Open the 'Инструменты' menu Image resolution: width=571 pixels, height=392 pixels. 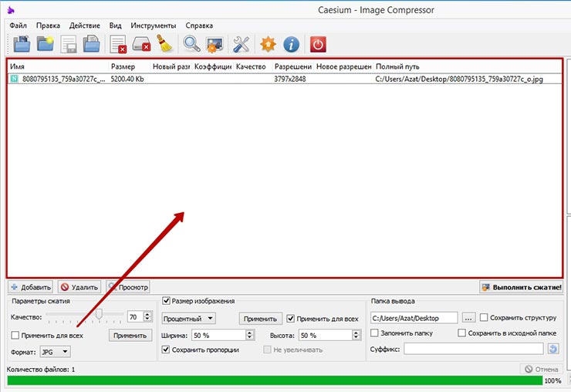pos(153,25)
